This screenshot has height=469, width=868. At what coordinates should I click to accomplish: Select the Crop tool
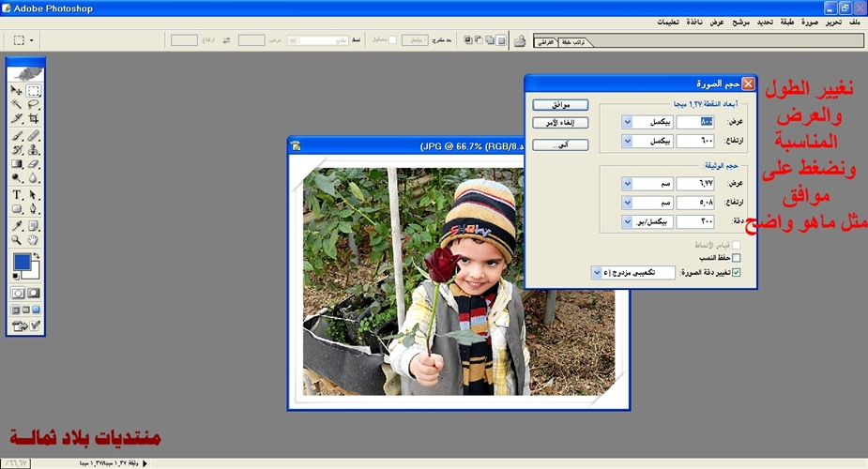click(33, 118)
